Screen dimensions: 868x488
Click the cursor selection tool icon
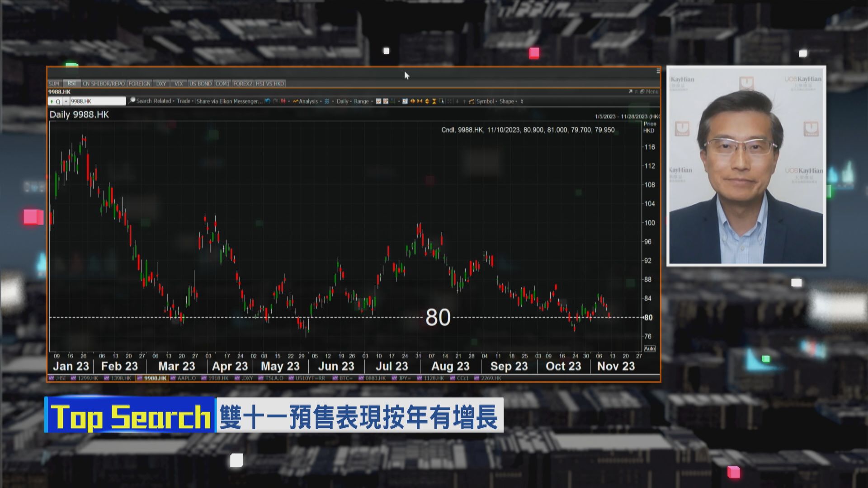[x=441, y=101]
